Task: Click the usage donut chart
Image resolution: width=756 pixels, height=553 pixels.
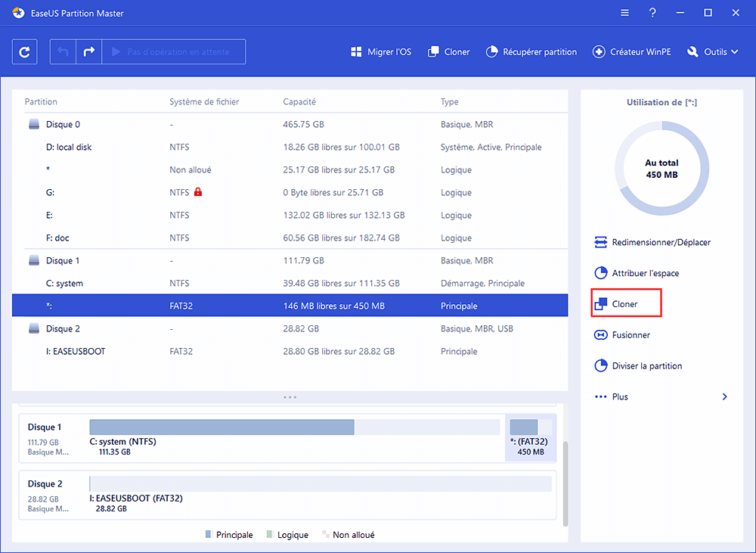Action: [661, 169]
